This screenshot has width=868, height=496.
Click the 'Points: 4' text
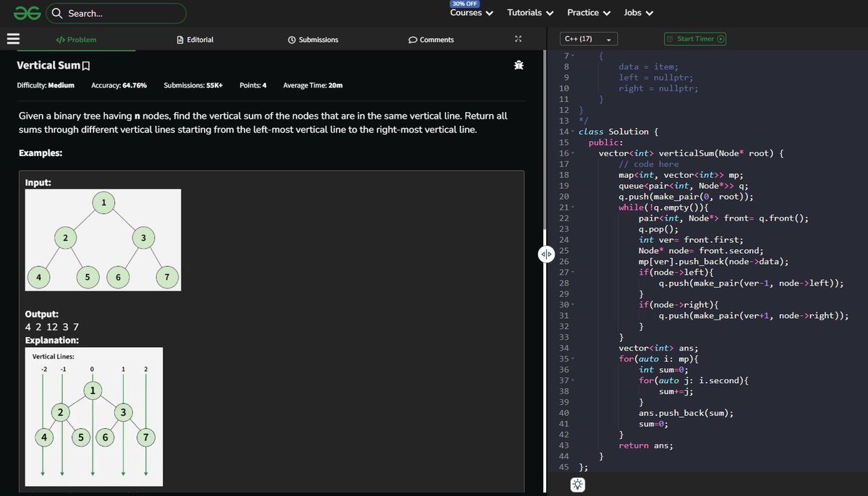coord(253,85)
